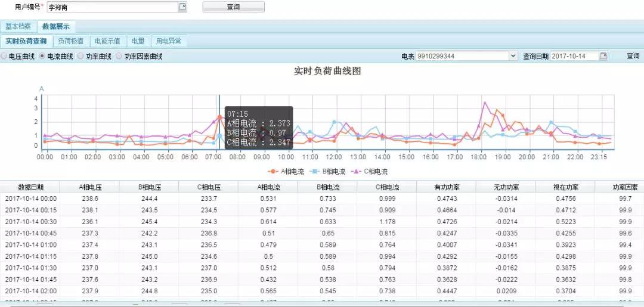Click into the 用户编号 text field

click(112, 7)
